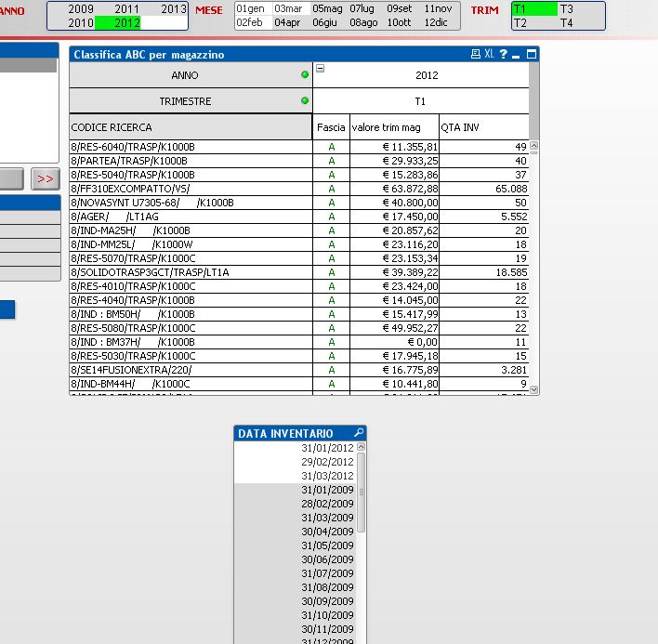Select month 05mag in MESE list
This screenshot has width=658, height=644.
[325, 8]
